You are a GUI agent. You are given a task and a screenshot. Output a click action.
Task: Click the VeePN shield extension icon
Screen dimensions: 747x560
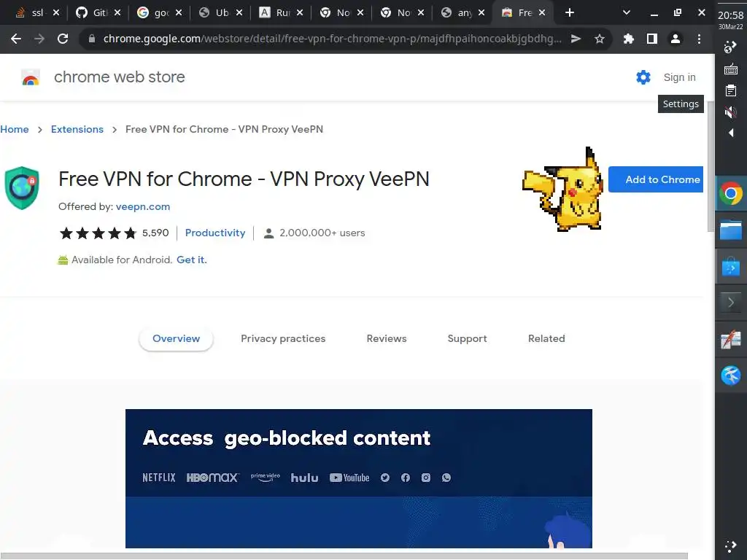click(x=22, y=187)
